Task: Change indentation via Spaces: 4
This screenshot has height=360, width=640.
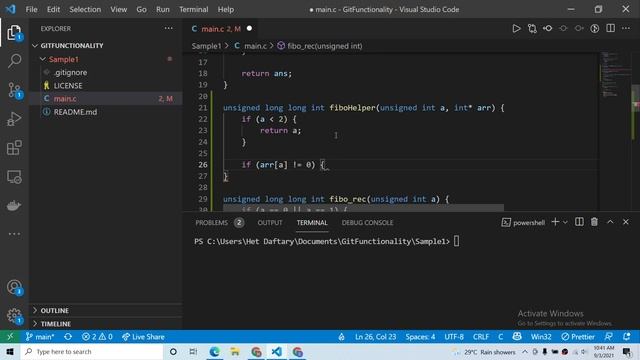Action: pos(420,337)
